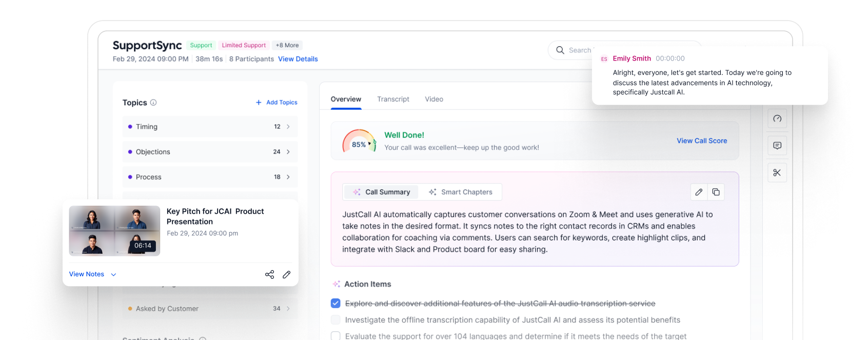Check the Investigate offline transcription action item
The width and height of the screenshot is (868, 340).
coord(336,320)
